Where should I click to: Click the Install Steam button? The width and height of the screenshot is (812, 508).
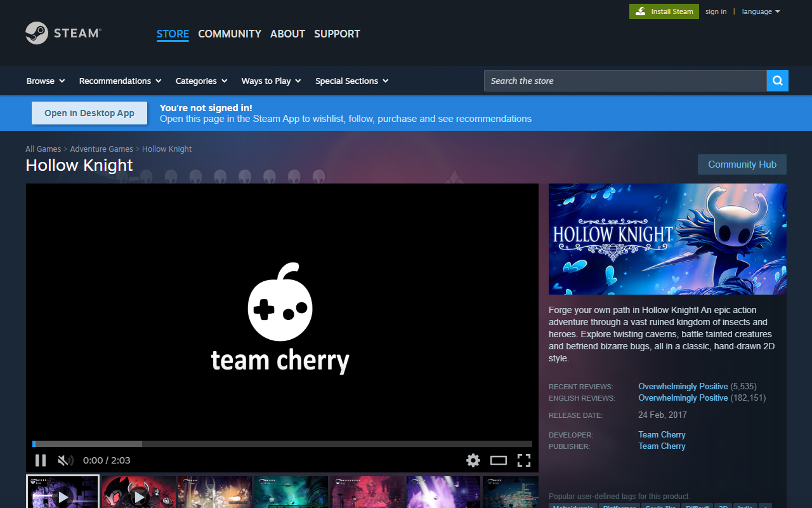664,11
